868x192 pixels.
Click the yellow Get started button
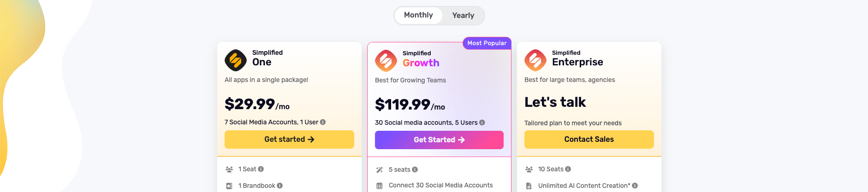[x=289, y=140]
